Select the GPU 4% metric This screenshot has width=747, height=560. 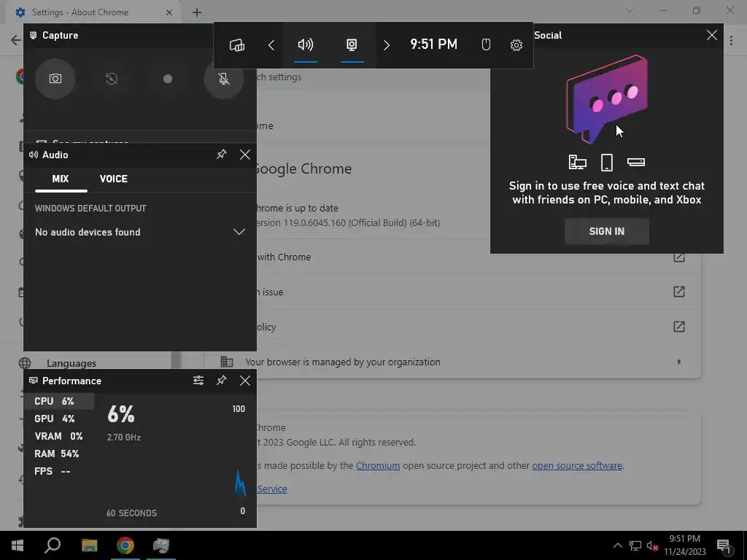[x=59, y=419]
